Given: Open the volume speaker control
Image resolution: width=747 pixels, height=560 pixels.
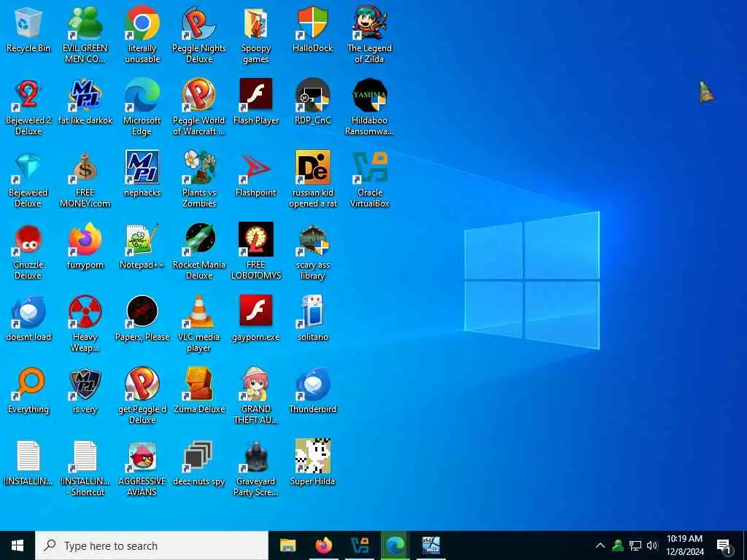Looking at the screenshot, I should pos(652,545).
